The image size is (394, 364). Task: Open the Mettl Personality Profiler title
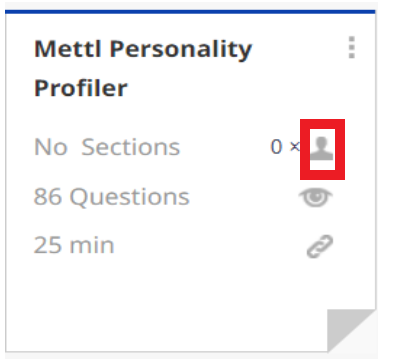click(143, 68)
